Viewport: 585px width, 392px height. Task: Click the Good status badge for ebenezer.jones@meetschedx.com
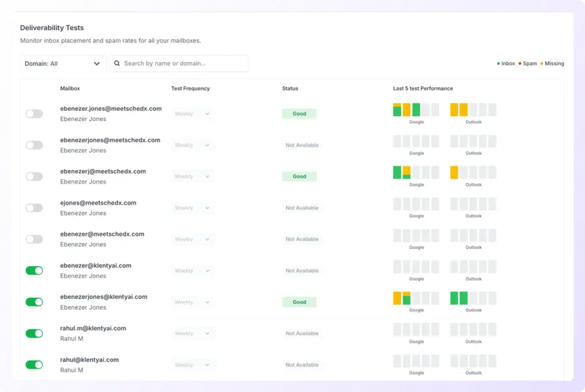coord(299,114)
